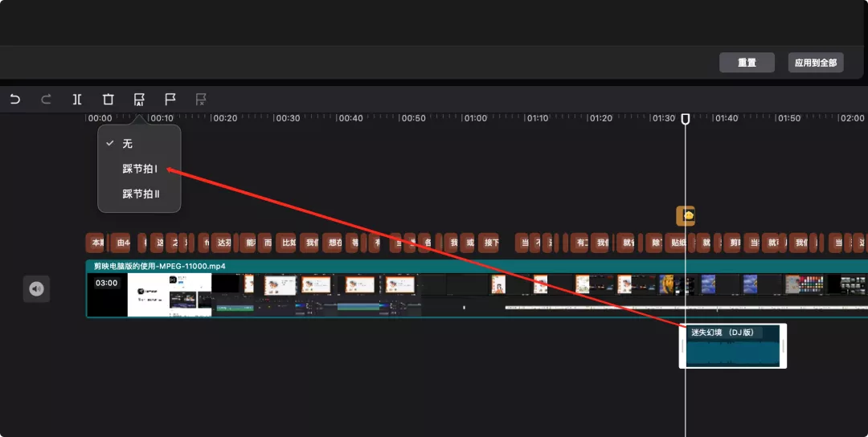Click the 03:00 cover thumbnail

coord(107,294)
